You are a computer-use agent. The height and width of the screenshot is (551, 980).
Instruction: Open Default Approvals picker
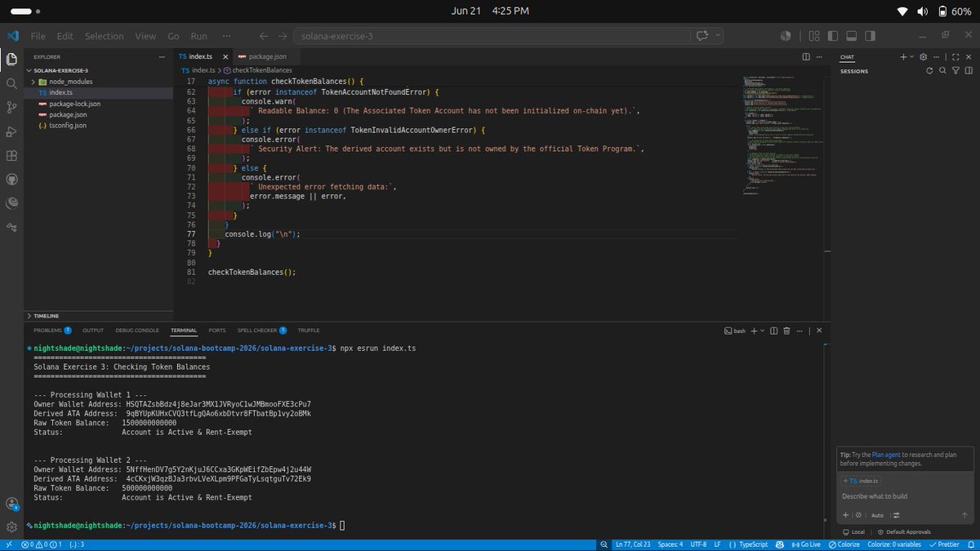point(903,531)
